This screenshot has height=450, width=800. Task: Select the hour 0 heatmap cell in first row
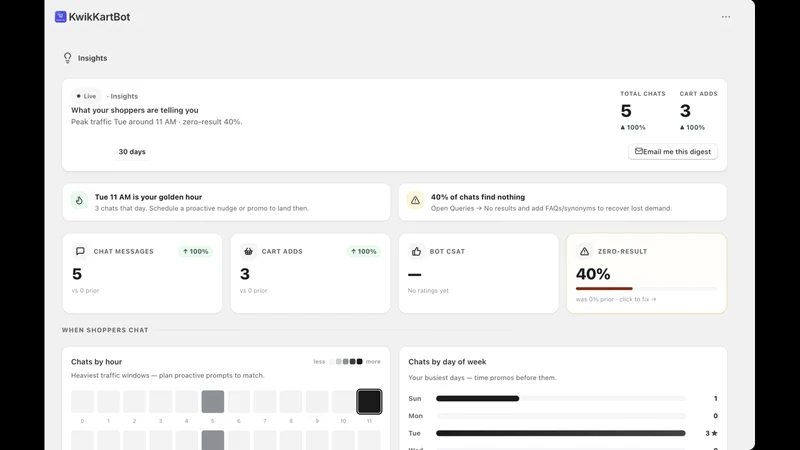[x=82, y=402]
